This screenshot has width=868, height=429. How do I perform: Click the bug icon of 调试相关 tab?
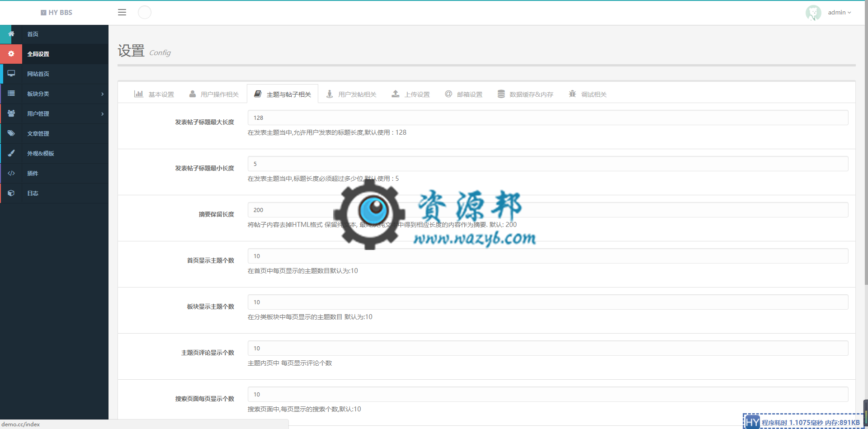pos(572,94)
